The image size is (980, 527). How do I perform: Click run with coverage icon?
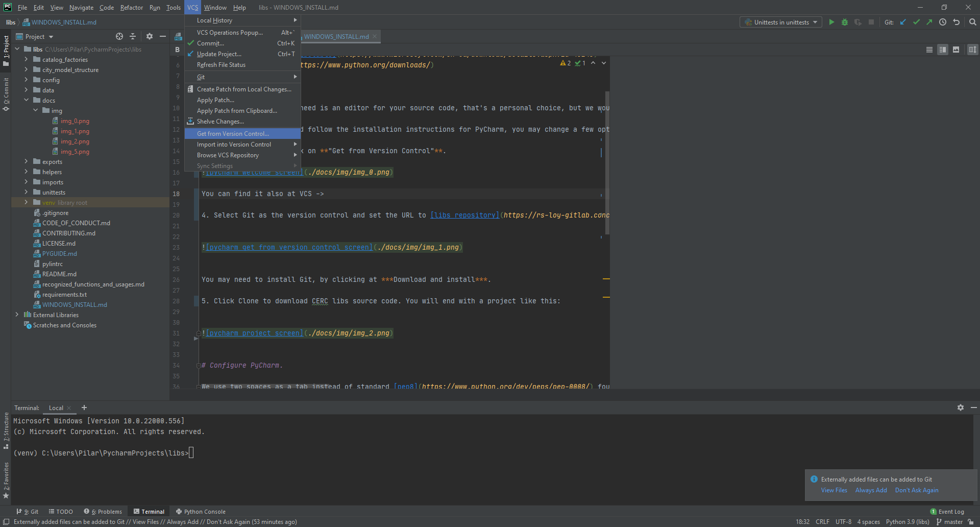[858, 22]
